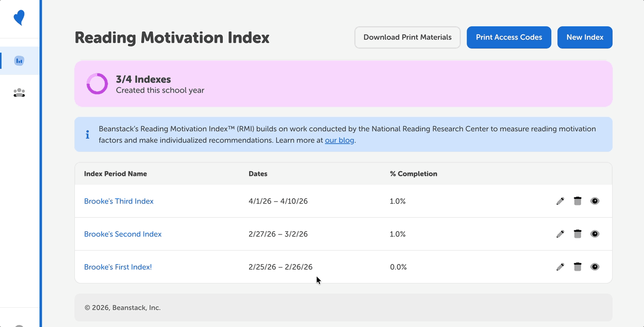Open Brooke's Third Index link
Image resolution: width=644 pixels, height=327 pixels.
tap(119, 201)
